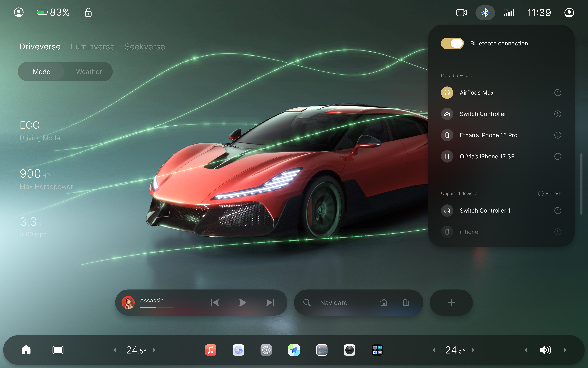The image size is (588, 368).
Task: Decrease right temperature
Action: [x=434, y=350]
